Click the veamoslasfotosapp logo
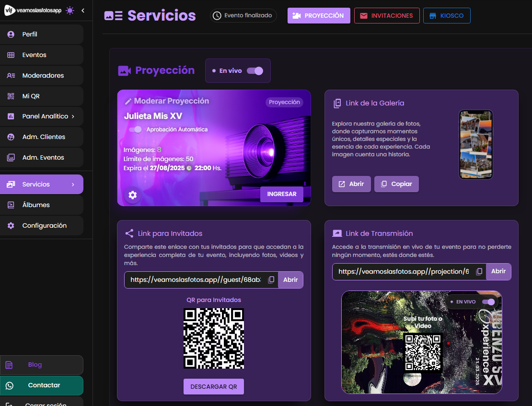The height and width of the screenshot is (406, 532). tap(33, 11)
